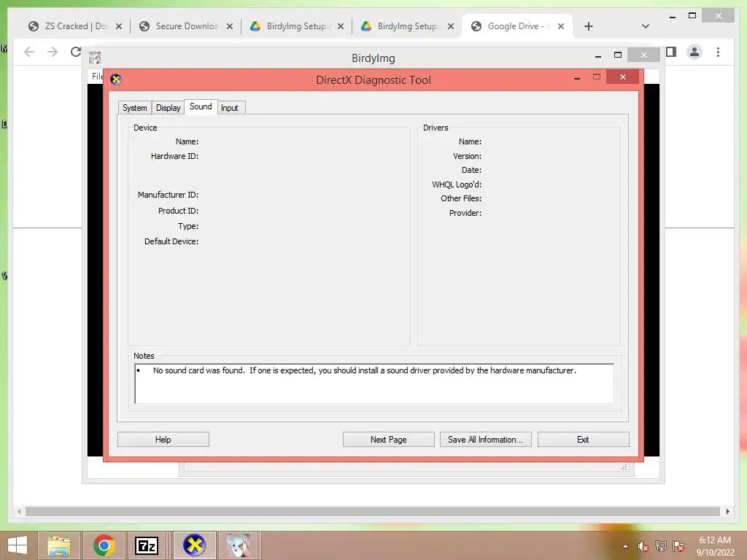The width and height of the screenshot is (747, 560).
Task: Click the BirdyImg window title icon
Action: point(95,58)
